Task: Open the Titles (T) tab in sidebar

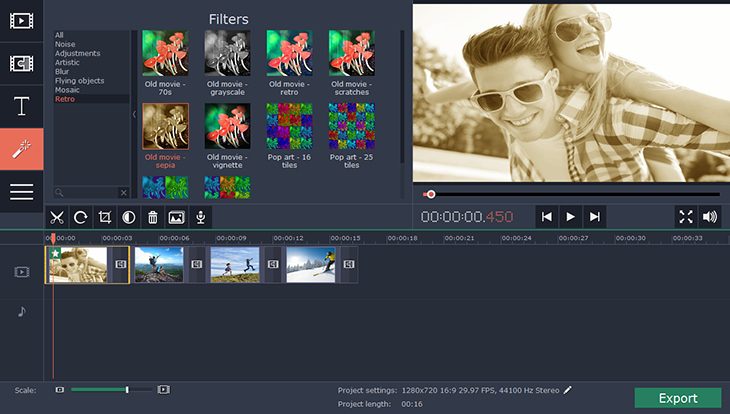Action: (21, 106)
